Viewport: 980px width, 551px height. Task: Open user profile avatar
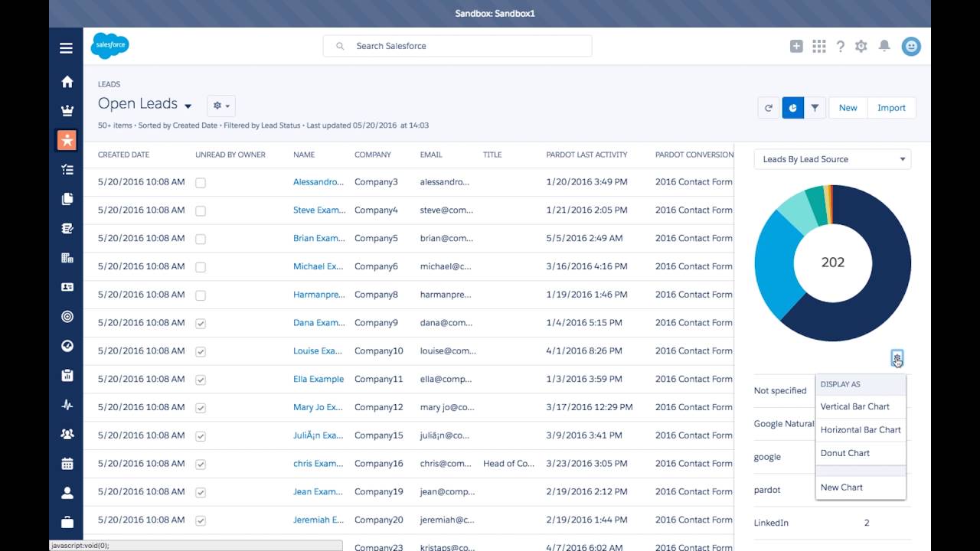911,46
